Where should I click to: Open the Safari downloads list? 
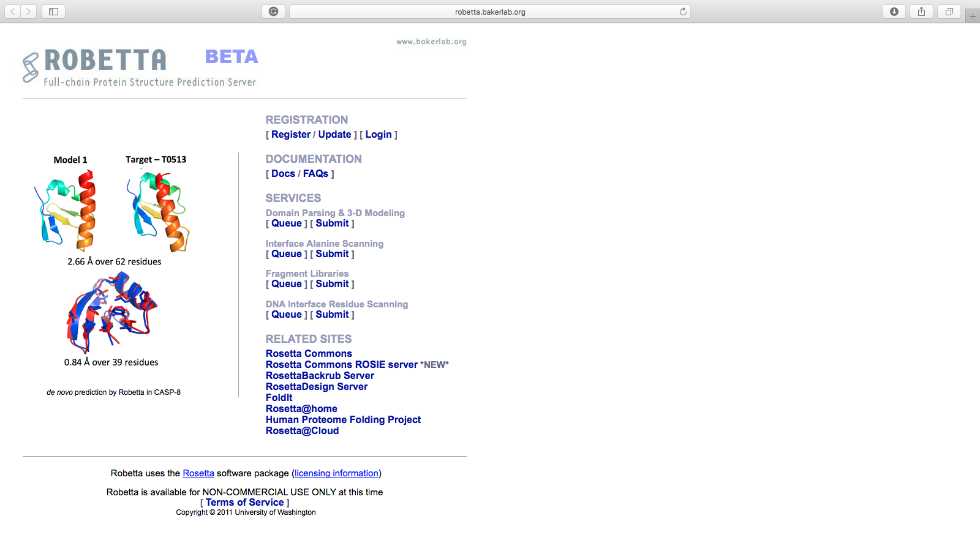coord(894,12)
